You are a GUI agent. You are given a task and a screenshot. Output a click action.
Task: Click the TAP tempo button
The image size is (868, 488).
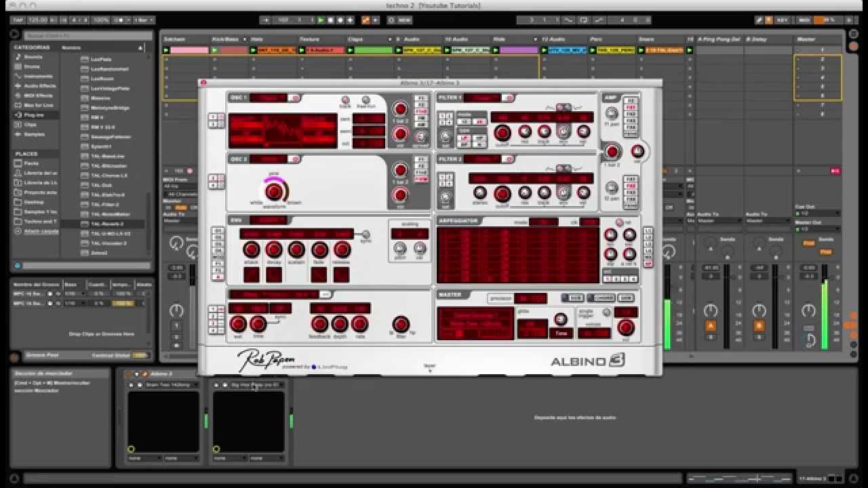point(18,20)
